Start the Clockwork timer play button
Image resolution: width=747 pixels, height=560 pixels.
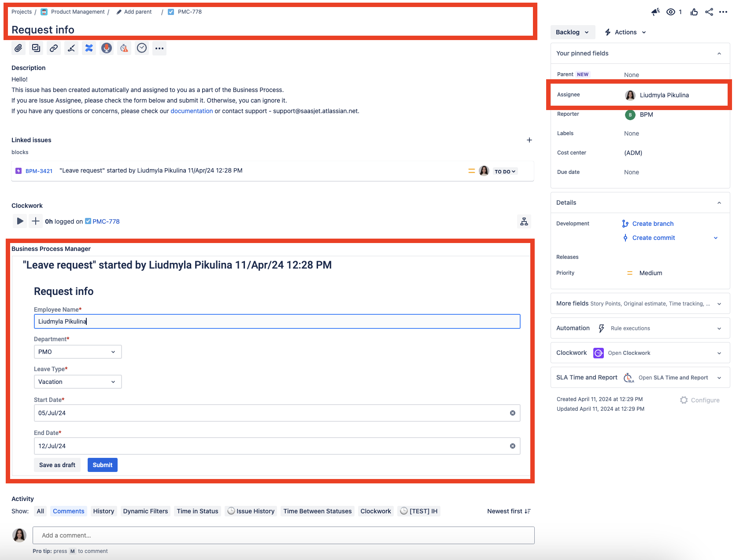click(20, 221)
